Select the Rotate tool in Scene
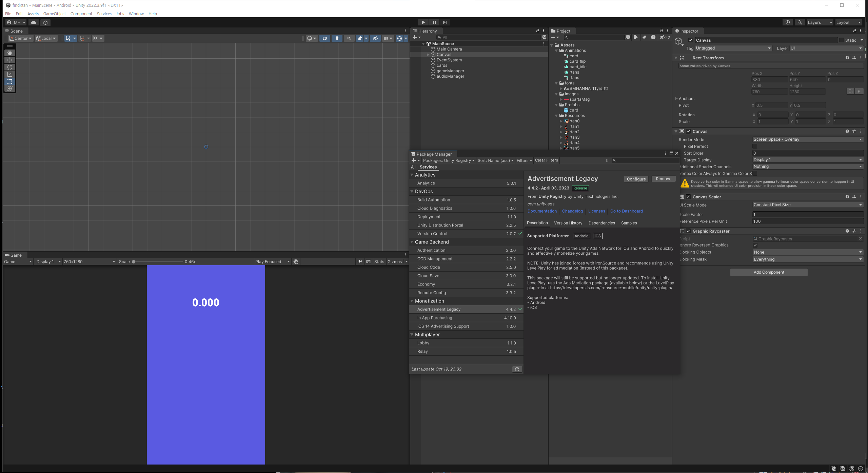 [10, 67]
